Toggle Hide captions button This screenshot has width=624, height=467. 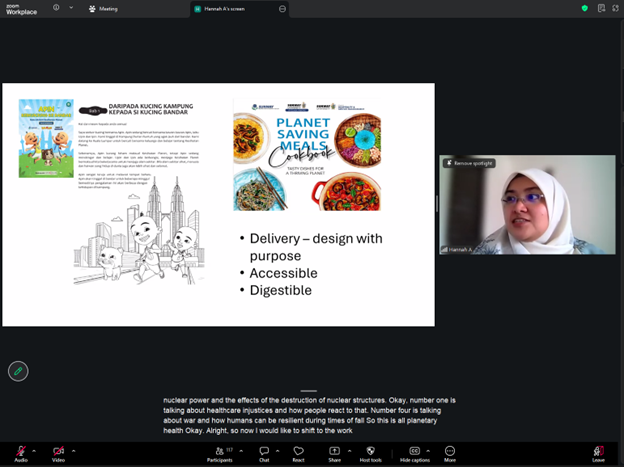[x=414, y=452]
